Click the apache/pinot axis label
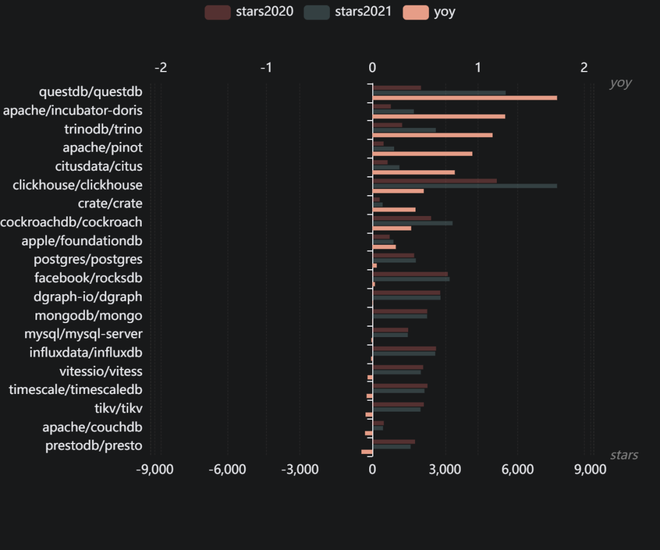The height and width of the screenshot is (550, 660). [102, 148]
